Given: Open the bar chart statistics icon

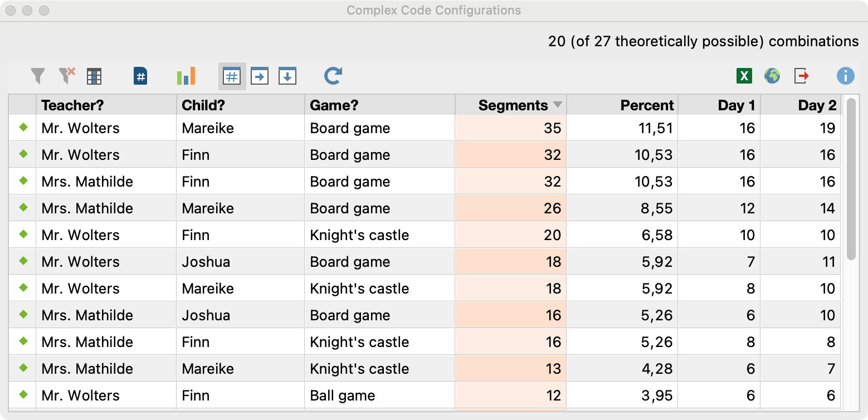Looking at the screenshot, I should click(186, 76).
